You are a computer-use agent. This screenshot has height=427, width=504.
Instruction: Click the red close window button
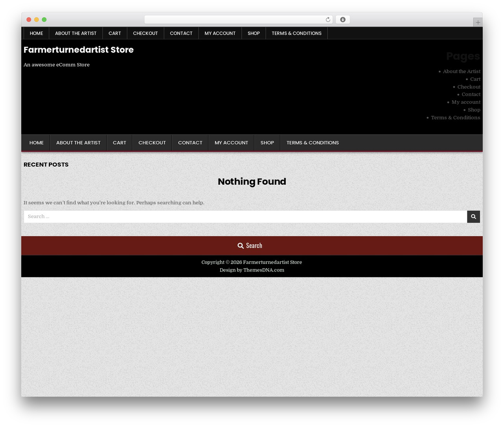point(29,20)
